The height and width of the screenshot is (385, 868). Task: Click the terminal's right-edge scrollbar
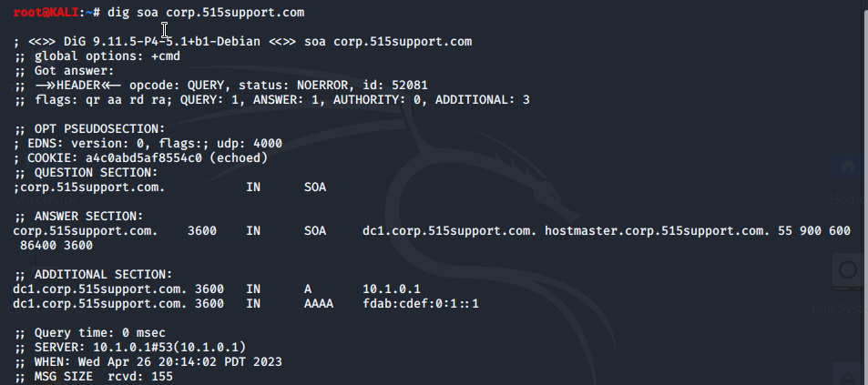click(x=865, y=193)
